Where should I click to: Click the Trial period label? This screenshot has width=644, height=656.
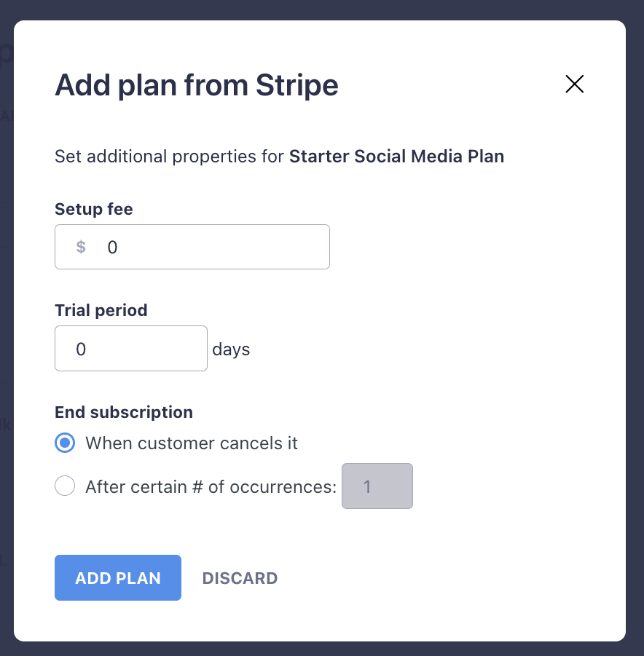pyautogui.click(x=101, y=310)
